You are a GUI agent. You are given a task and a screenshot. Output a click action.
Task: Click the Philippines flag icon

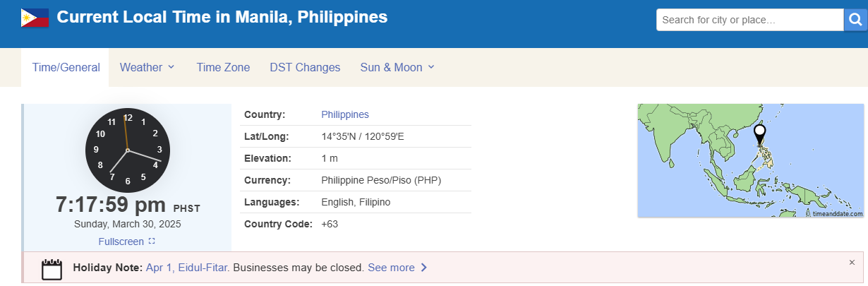point(35,18)
